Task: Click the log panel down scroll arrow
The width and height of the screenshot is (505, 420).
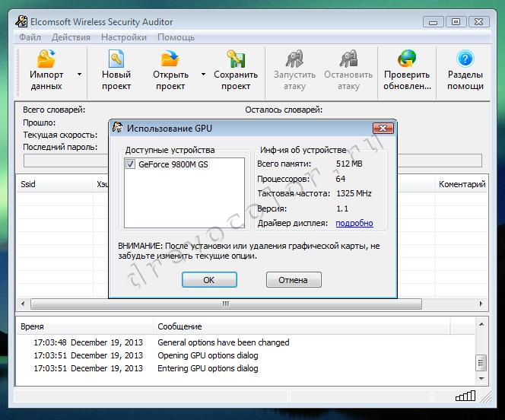Action: tap(481, 378)
